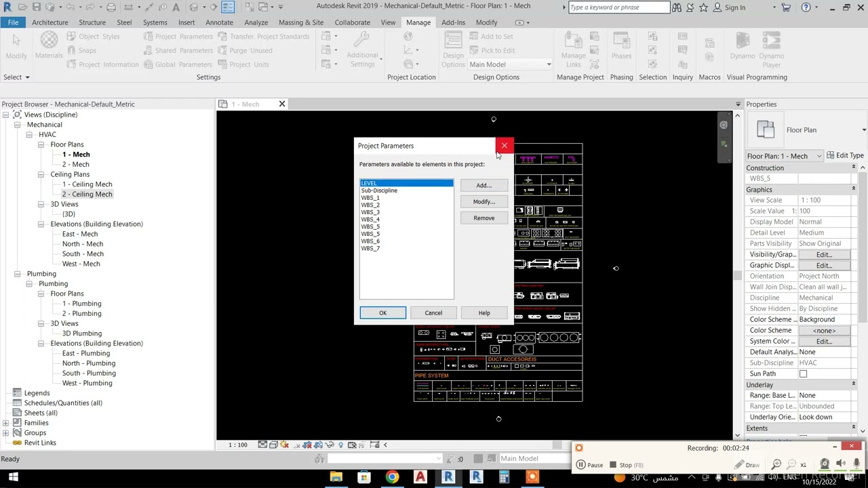Click the Properties type preview thumbnail
The image size is (868, 488).
coord(766,129)
